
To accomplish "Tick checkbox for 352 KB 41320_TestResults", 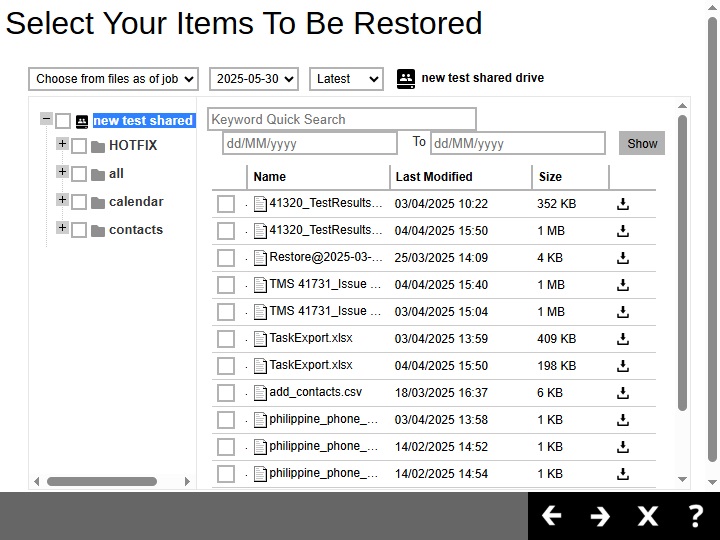I will (x=226, y=204).
